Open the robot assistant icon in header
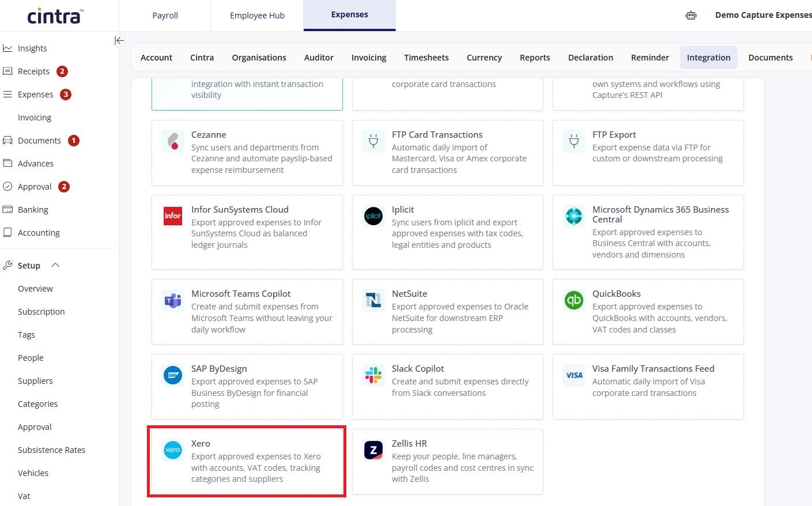Image resolution: width=812 pixels, height=506 pixels. pyautogui.click(x=691, y=16)
